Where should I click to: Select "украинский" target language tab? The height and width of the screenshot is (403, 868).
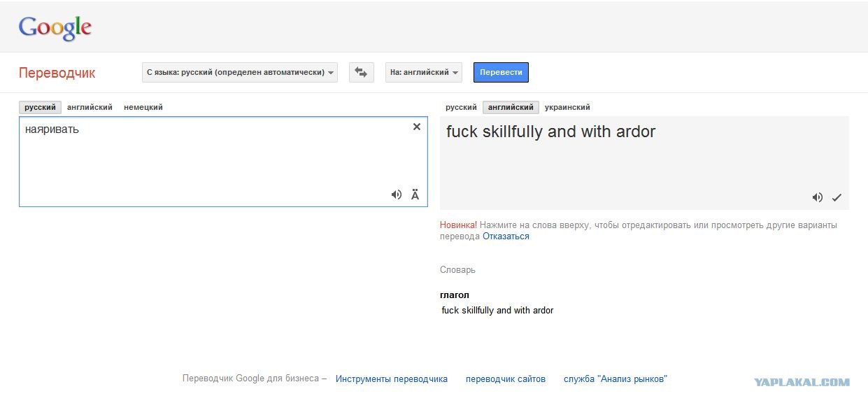coord(567,107)
